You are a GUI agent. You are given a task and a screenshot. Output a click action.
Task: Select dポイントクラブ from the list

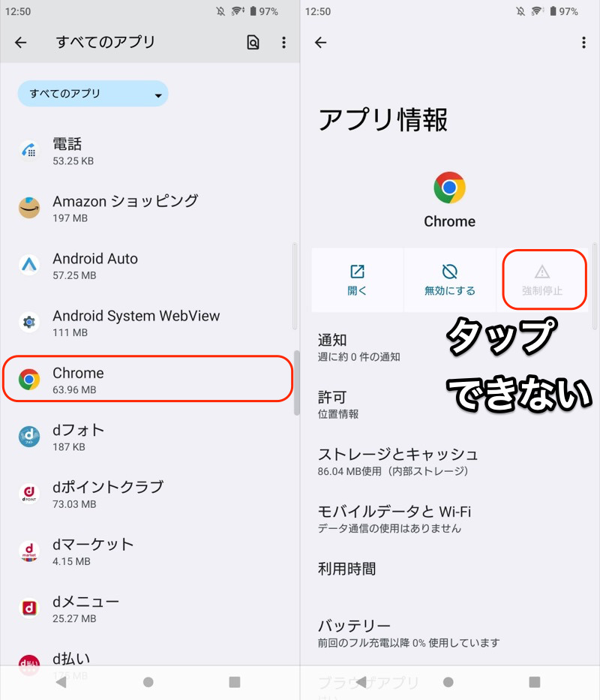[x=146, y=494]
